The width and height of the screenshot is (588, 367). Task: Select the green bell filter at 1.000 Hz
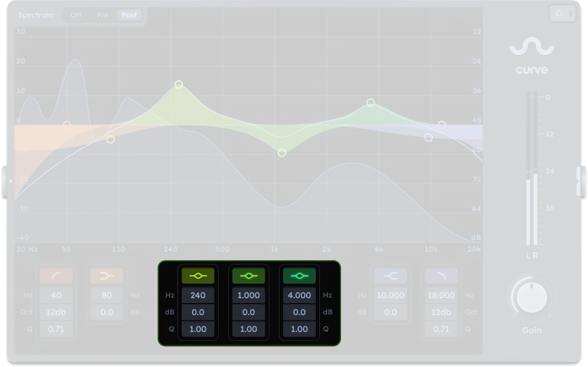tap(248, 276)
